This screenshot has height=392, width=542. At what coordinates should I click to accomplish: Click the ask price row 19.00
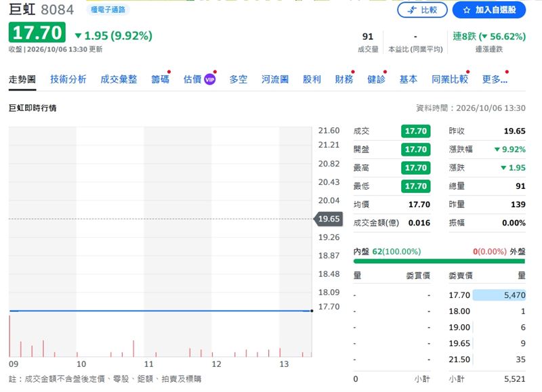[487, 328]
